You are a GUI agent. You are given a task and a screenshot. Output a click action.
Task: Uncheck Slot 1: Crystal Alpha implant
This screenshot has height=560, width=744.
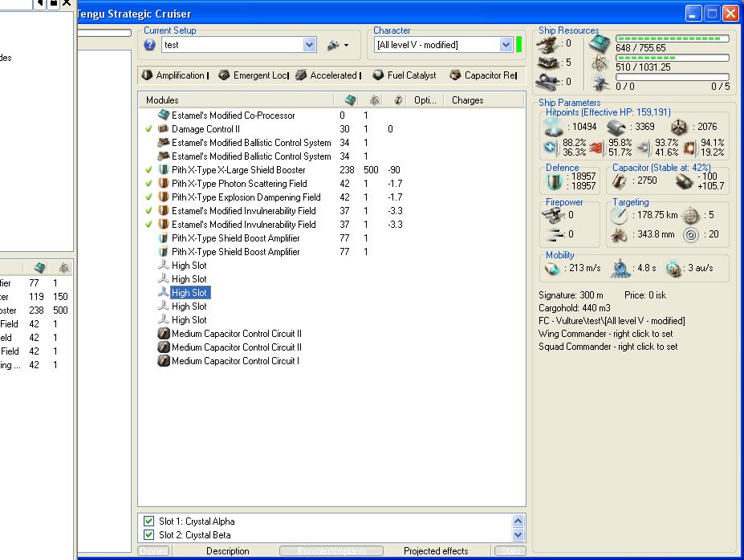click(x=148, y=521)
